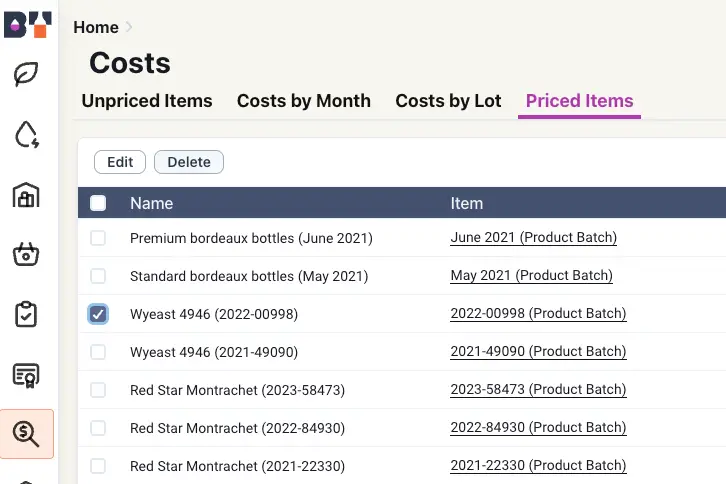
Task: Switch to Unpriced Items tab
Action: click(147, 101)
